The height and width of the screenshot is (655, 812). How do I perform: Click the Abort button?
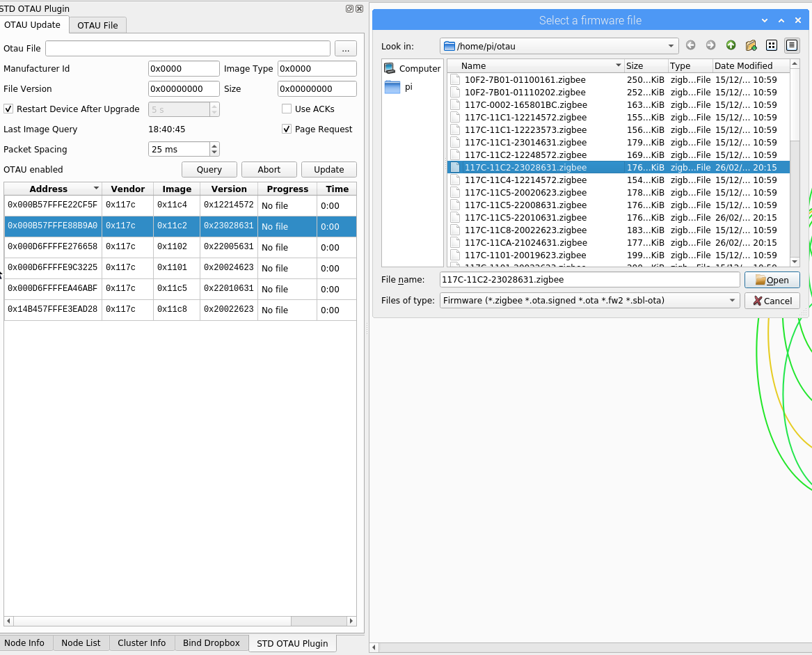tap(269, 169)
